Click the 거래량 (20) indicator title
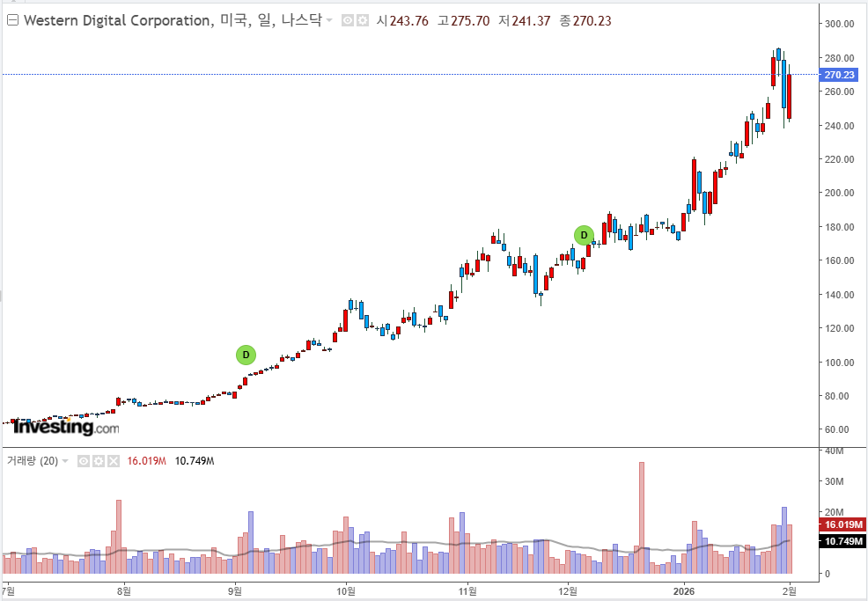This screenshot has width=868, height=601. pos(32,461)
